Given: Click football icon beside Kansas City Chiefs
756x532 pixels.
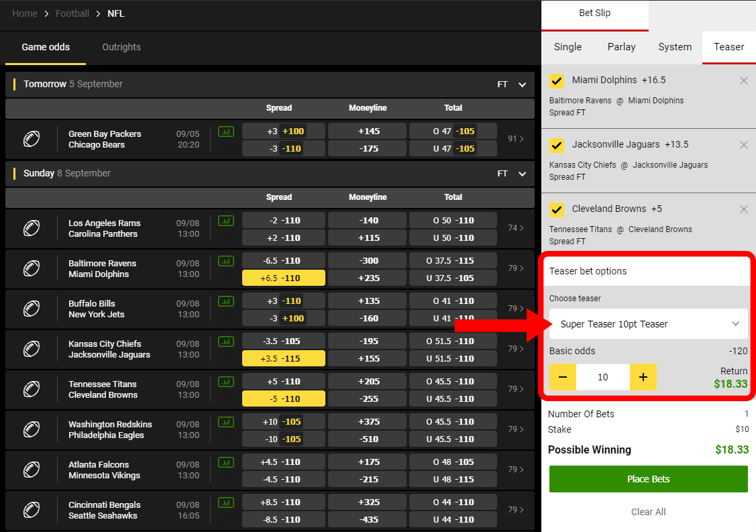Looking at the screenshot, I should click(x=32, y=349).
